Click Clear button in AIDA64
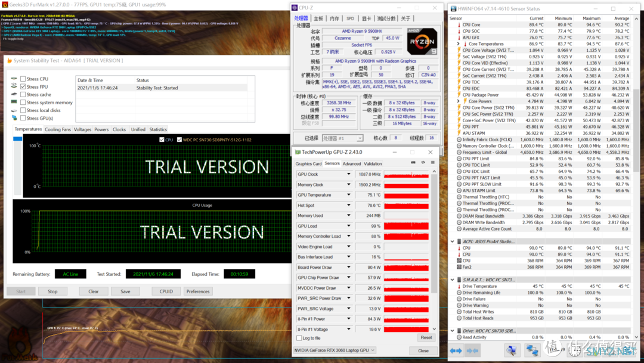The height and width of the screenshot is (363, 644). pos(94,291)
